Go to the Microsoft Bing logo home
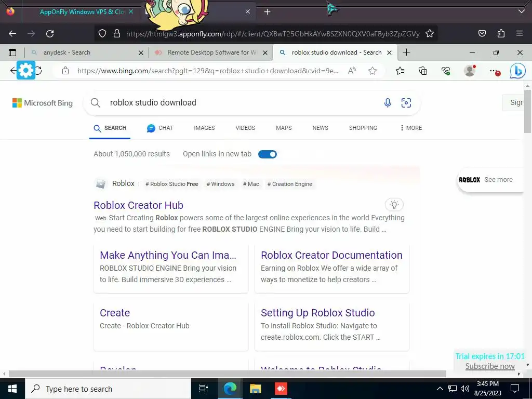532x399 pixels. click(43, 103)
